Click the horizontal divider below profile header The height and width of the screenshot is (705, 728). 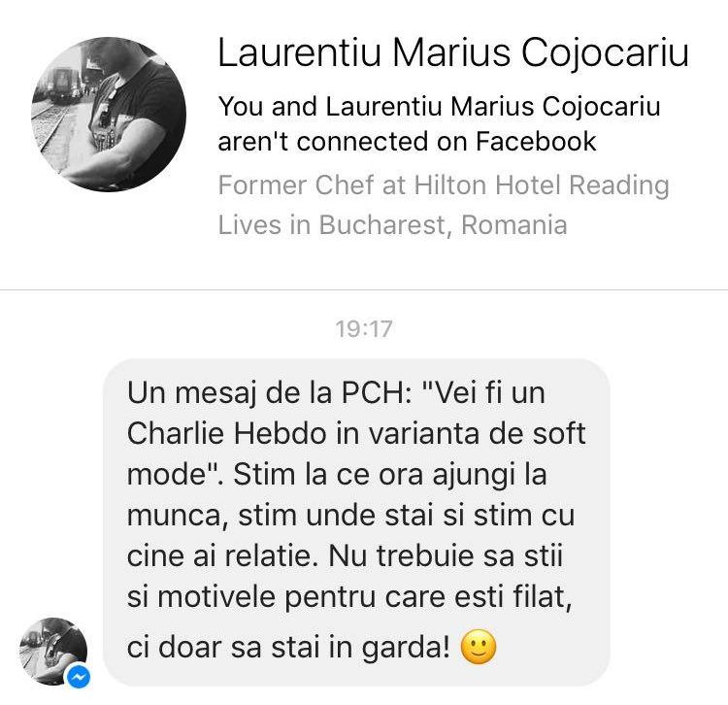click(364, 290)
